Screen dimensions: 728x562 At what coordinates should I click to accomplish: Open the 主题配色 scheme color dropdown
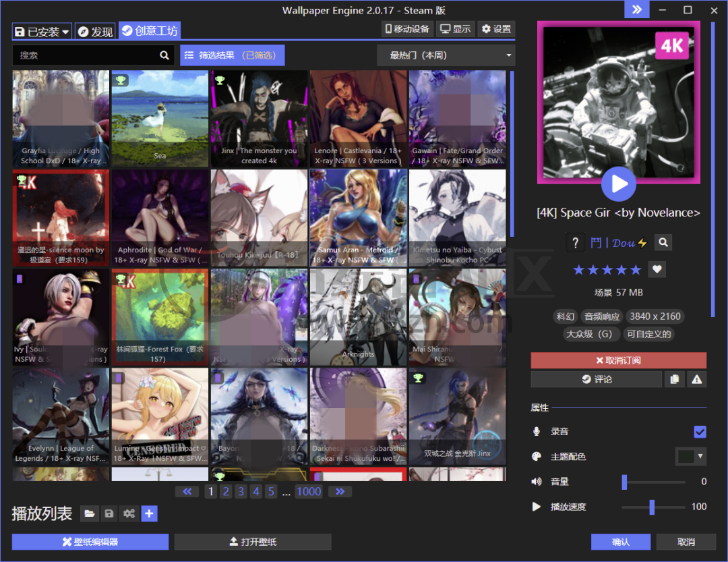coord(691,457)
